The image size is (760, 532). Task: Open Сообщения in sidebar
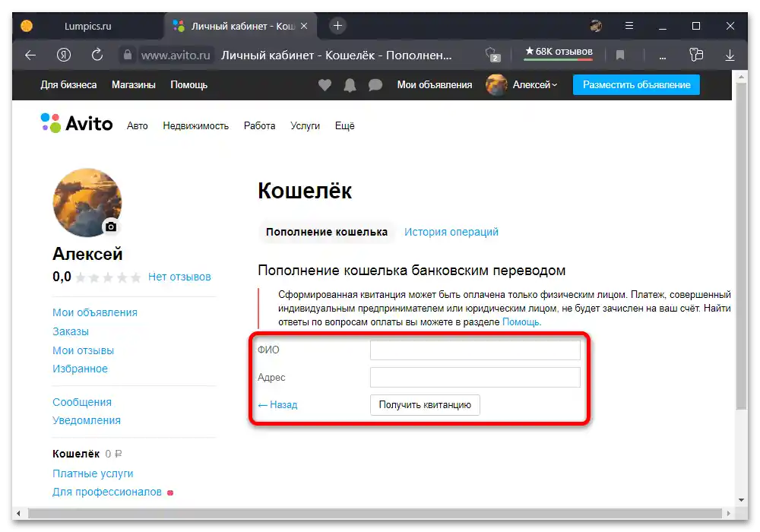pos(82,402)
